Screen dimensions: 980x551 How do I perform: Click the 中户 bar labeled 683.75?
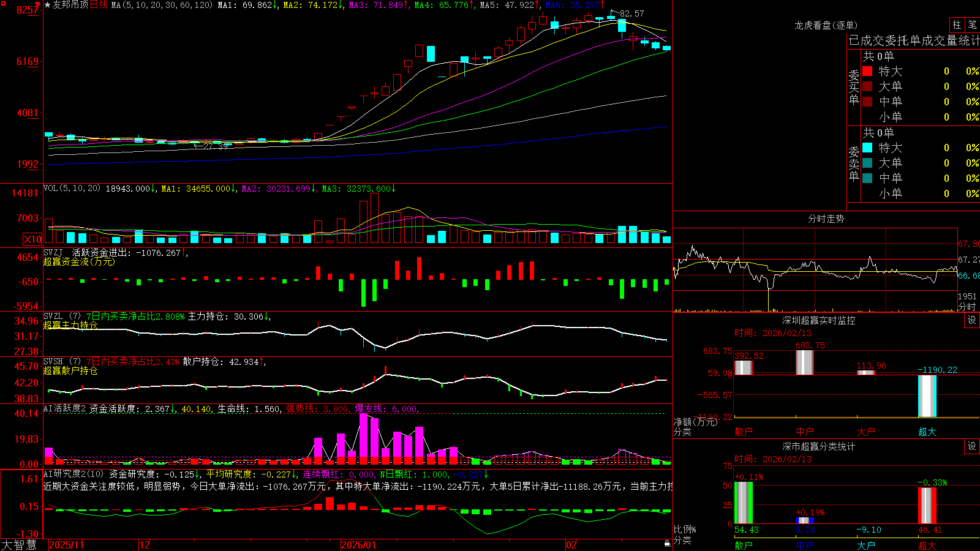(804, 362)
